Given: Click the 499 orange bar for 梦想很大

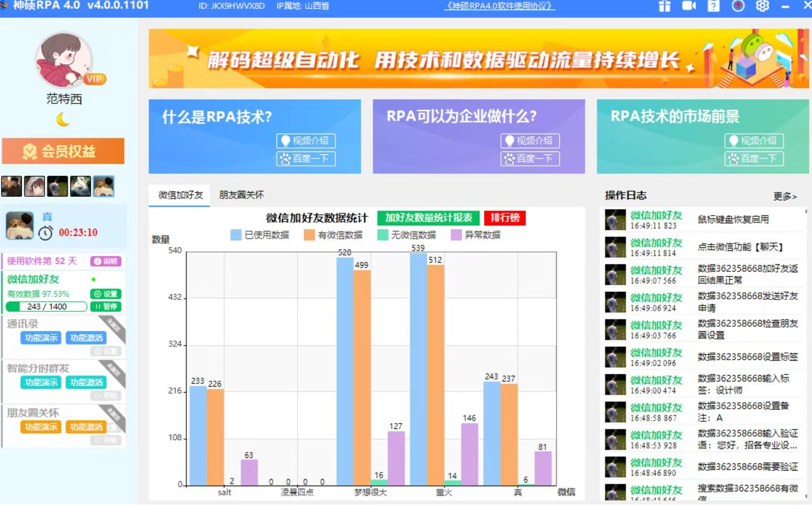Looking at the screenshot, I should pyautogui.click(x=362, y=378).
